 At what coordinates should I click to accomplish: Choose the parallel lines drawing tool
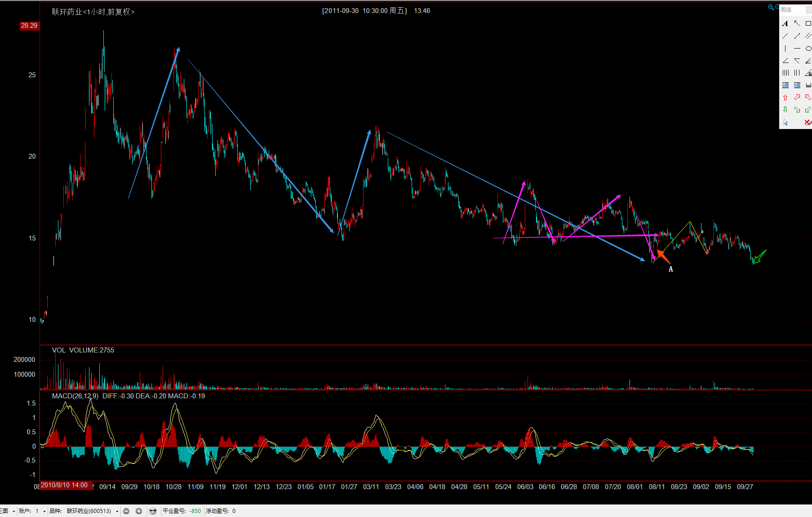point(808,36)
